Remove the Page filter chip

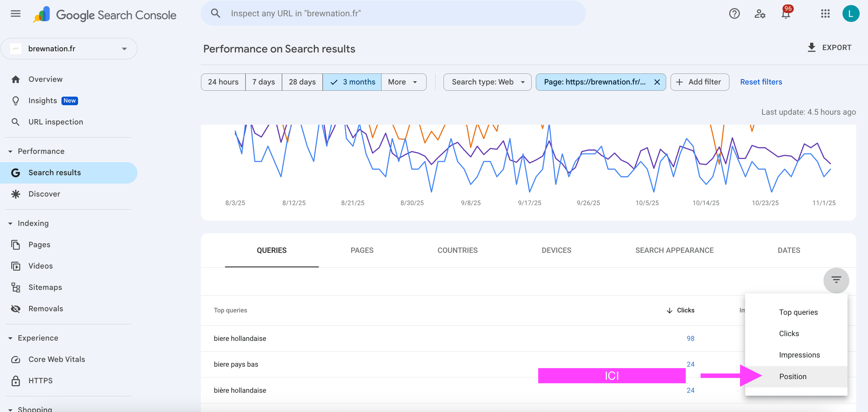657,82
